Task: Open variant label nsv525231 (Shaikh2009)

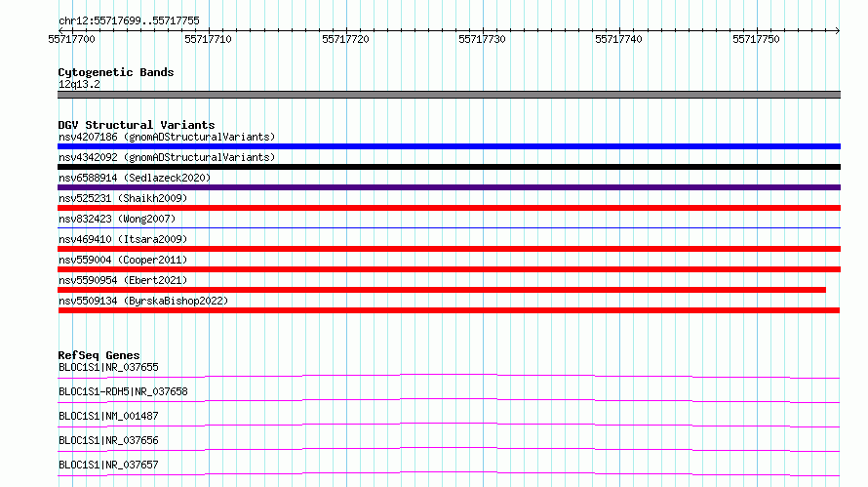Action: (x=123, y=198)
